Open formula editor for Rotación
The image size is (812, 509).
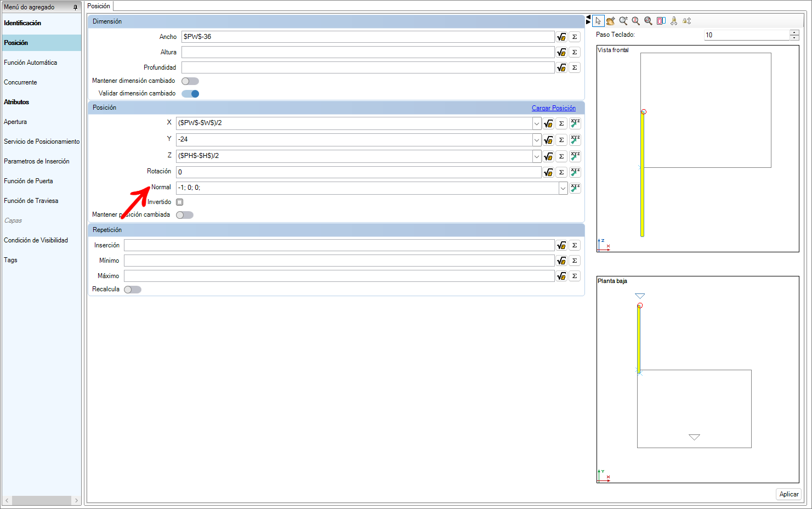(548, 172)
